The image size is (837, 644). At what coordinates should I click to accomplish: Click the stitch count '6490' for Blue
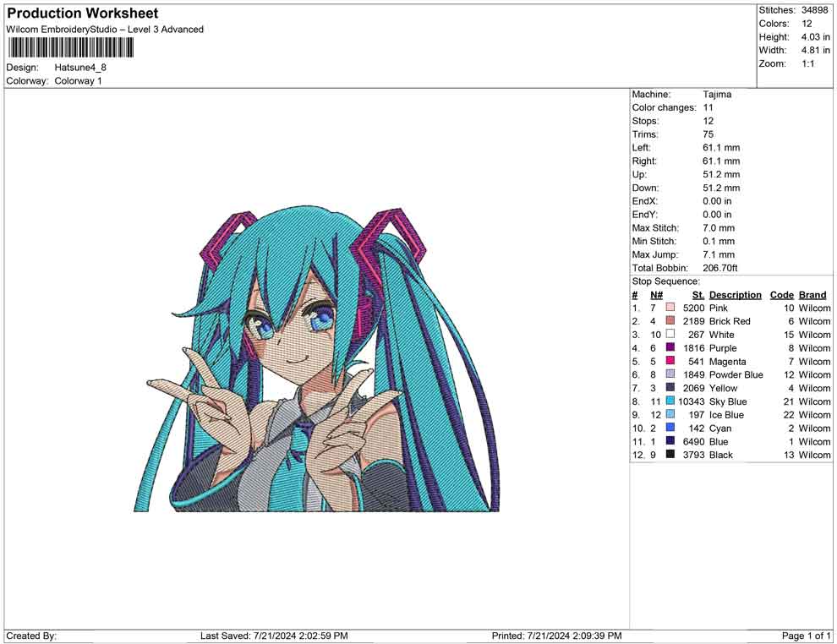tap(693, 441)
